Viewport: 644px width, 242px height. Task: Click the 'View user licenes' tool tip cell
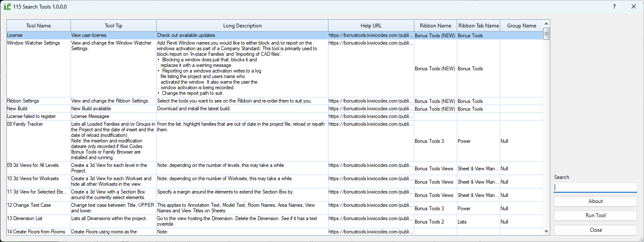[114, 35]
